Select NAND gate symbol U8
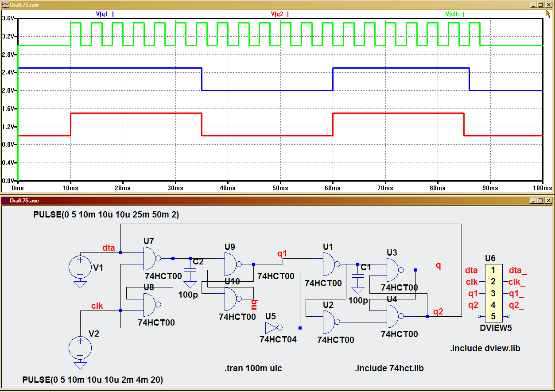The image size is (555, 392). [152, 305]
